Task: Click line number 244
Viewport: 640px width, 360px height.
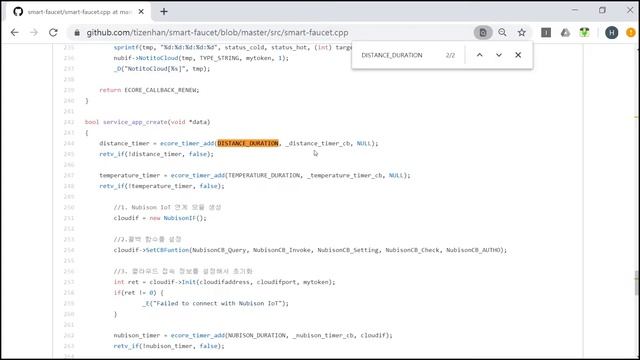Action: (x=69, y=143)
